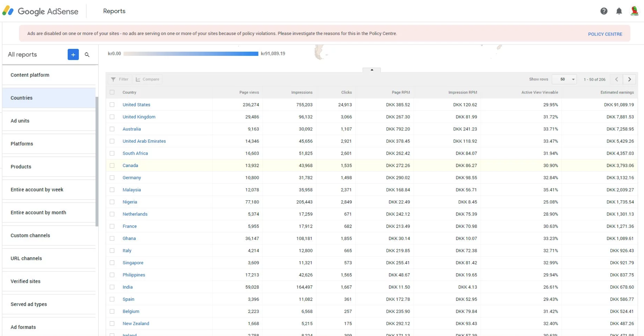Click the Compare chart button
The width and height of the screenshot is (644, 336).
pyautogui.click(x=148, y=79)
